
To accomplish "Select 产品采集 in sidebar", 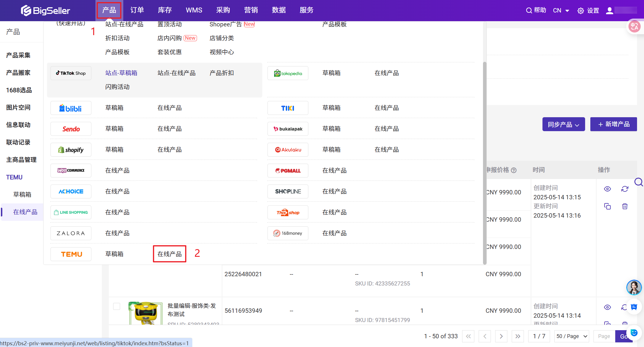I will pos(18,55).
